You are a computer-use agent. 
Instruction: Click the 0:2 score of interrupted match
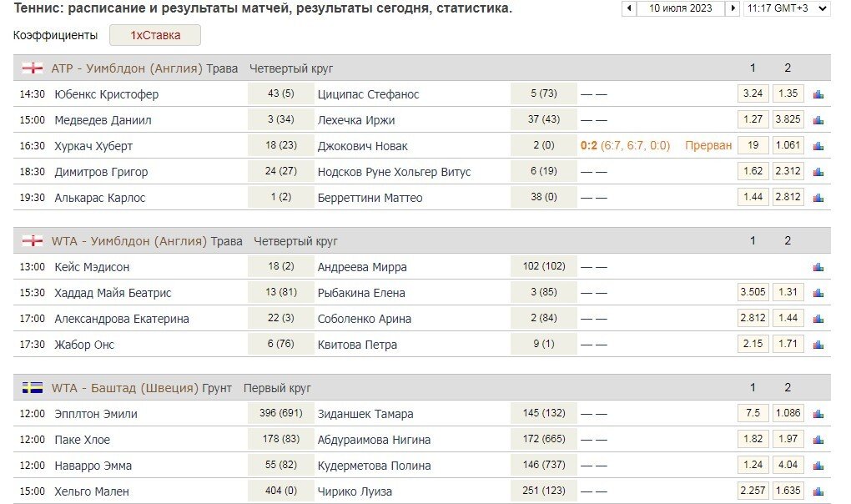click(589, 146)
